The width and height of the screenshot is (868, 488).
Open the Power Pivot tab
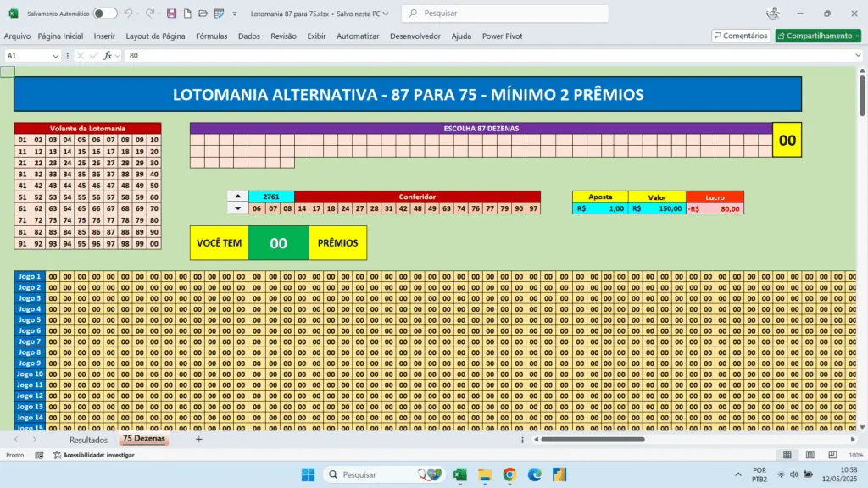point(502,36)
